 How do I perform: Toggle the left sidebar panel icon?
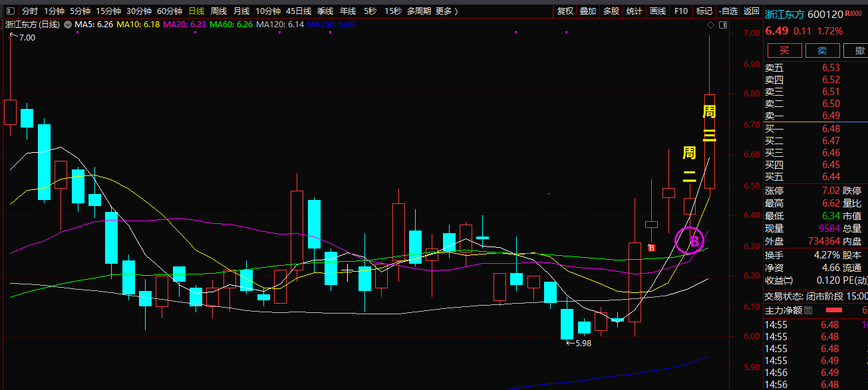[10, 11]
